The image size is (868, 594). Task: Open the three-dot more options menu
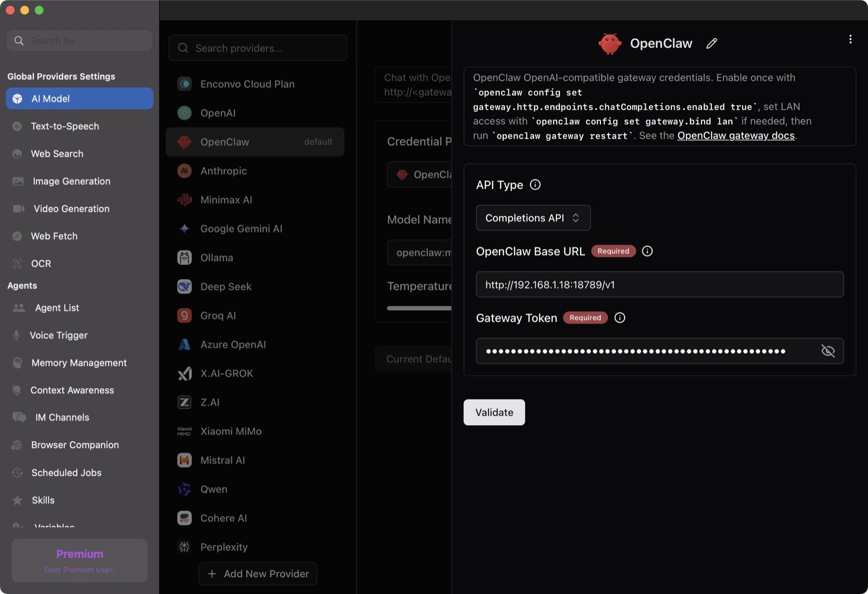(850, 39)
